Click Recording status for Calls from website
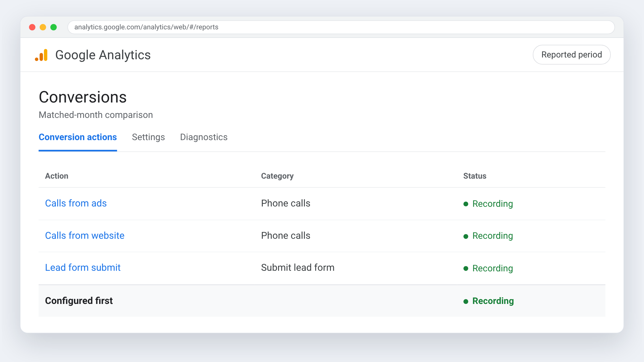 click(x=488, y=236)
